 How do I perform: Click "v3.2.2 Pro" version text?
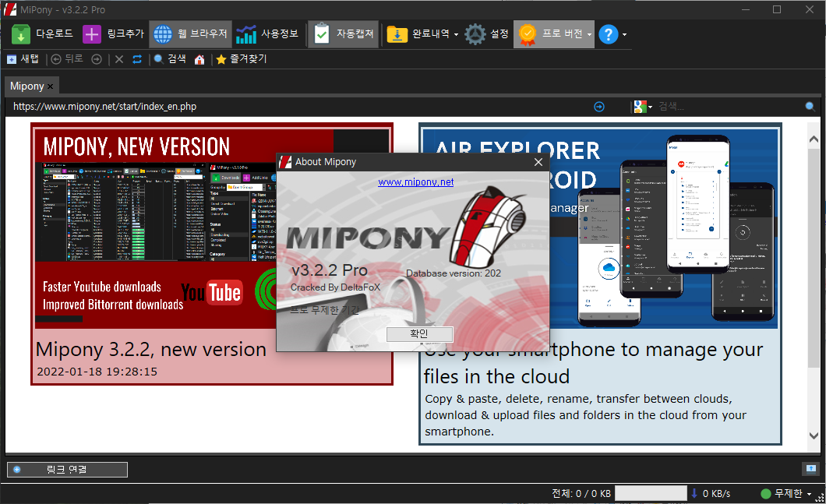[x=330, y=270]
